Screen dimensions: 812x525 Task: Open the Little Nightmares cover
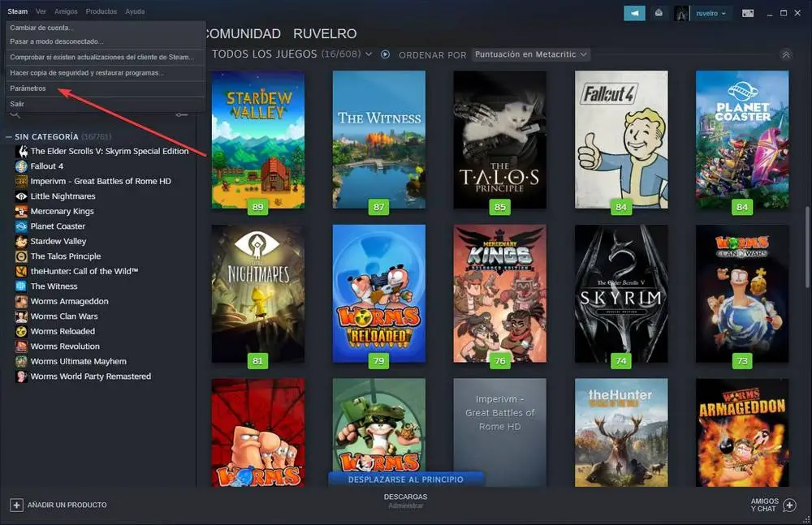258,294
